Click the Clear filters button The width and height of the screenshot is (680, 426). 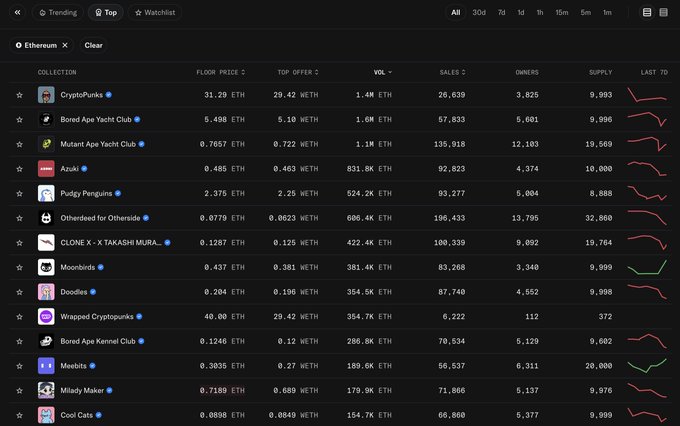pyautogui.click(x=93, y=45)
